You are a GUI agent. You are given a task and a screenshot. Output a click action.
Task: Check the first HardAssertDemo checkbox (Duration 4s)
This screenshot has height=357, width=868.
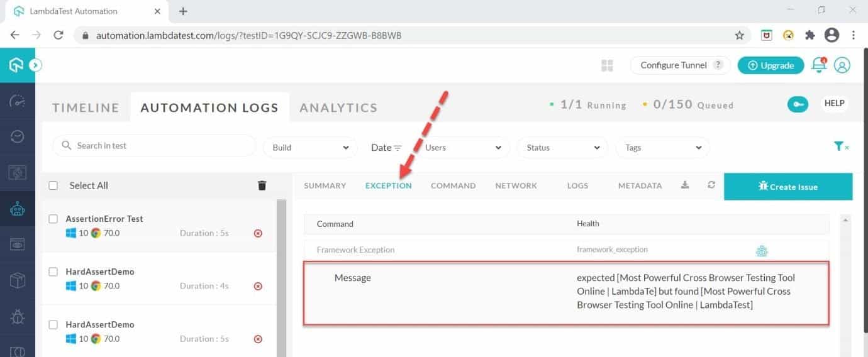(x=53, y=272)
